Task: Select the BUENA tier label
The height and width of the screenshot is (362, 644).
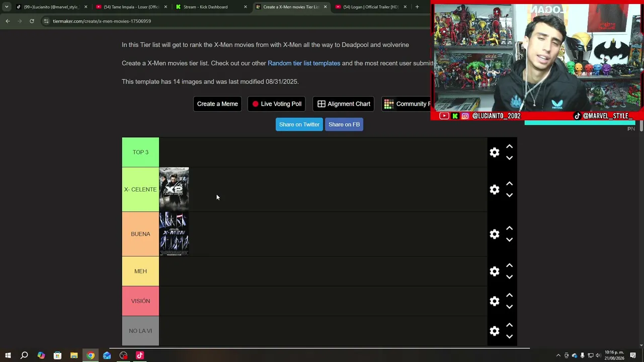Action: coord(140,234)
